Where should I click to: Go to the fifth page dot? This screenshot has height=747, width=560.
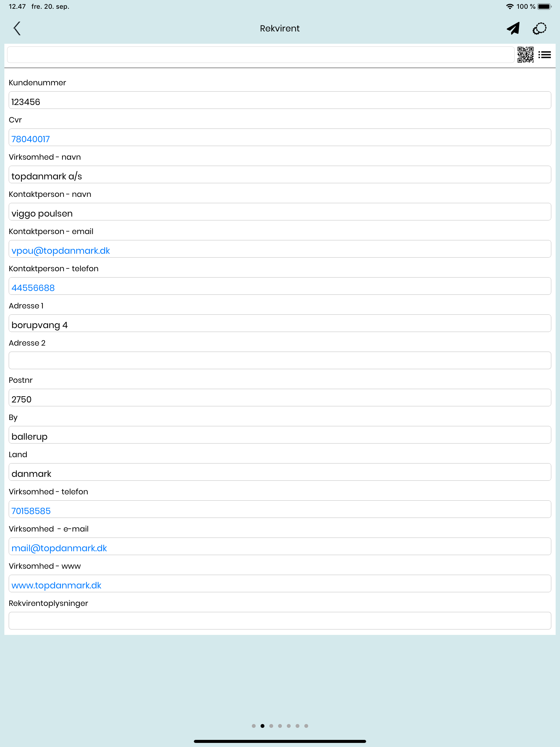[289, 726]
